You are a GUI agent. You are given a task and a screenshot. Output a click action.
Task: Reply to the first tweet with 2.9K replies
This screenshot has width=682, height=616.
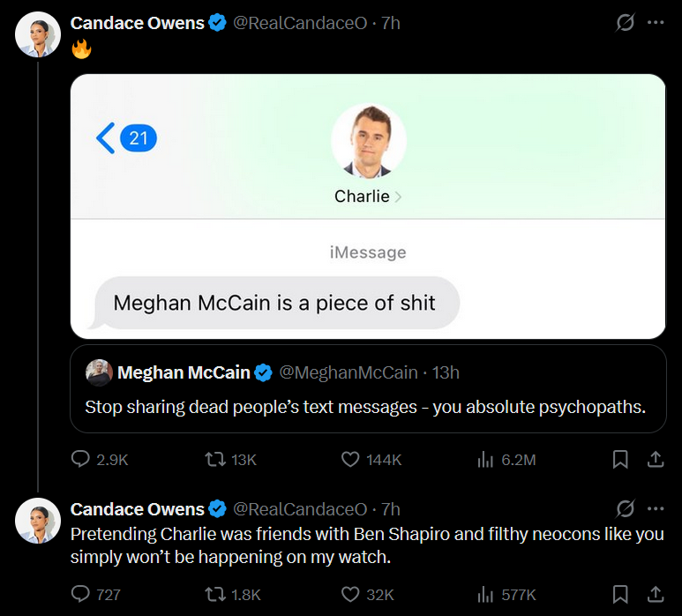[x=100, y=460]
